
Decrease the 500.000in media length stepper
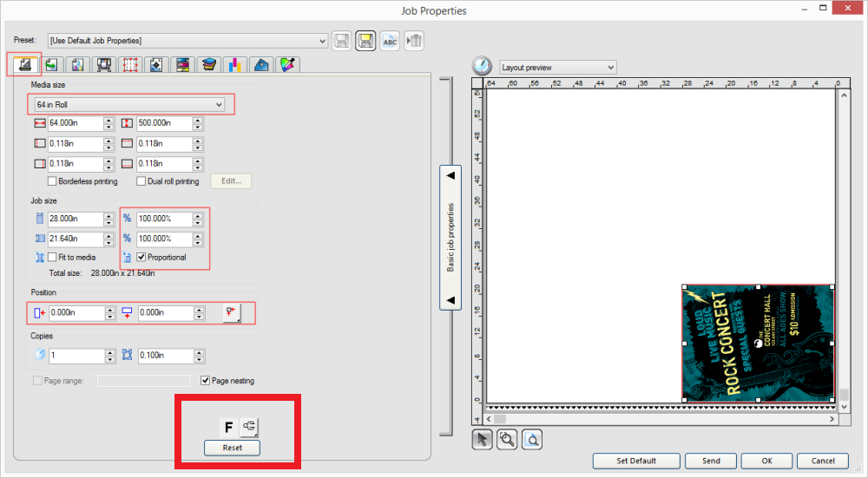[198, 127]
